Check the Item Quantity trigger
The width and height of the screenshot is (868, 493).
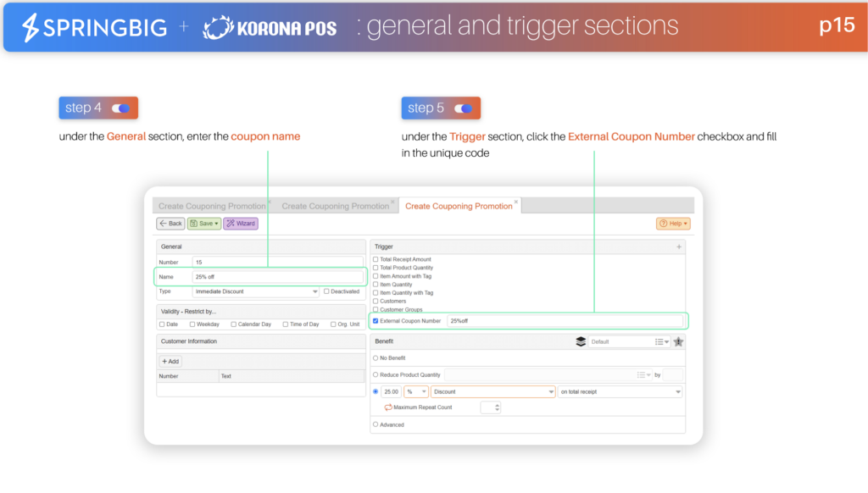[x=376, y=285]
